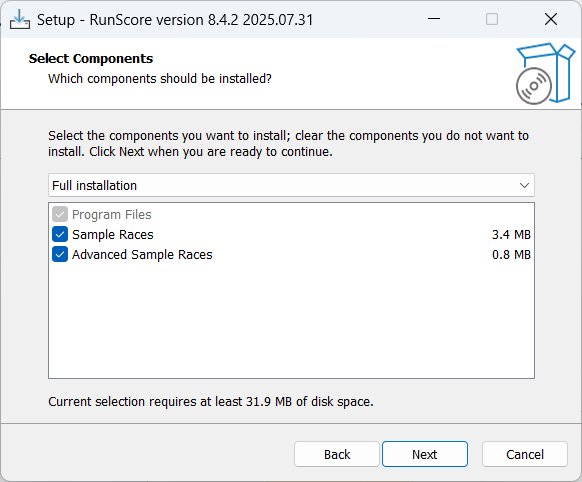
Task: Open the Full installation dropdown
Action: tap(291, 185)
